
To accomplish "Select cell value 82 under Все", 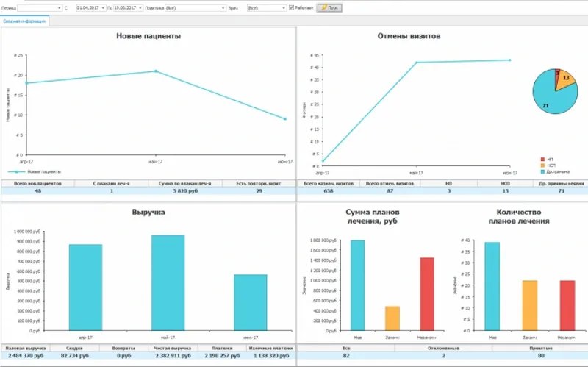I will pyautogui.click(x=345, y=356).
